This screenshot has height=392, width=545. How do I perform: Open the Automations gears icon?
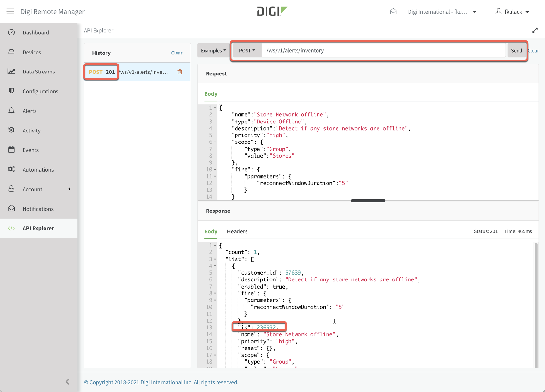(11, 169)
